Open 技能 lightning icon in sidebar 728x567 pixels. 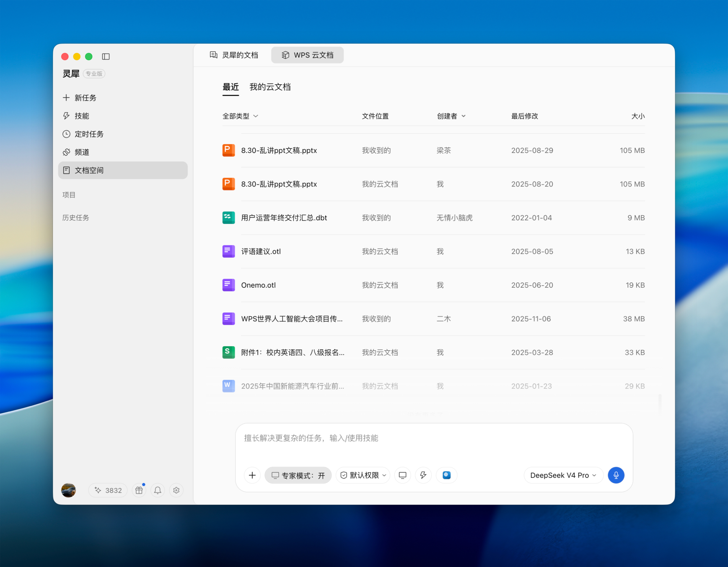tap(66, 116)
